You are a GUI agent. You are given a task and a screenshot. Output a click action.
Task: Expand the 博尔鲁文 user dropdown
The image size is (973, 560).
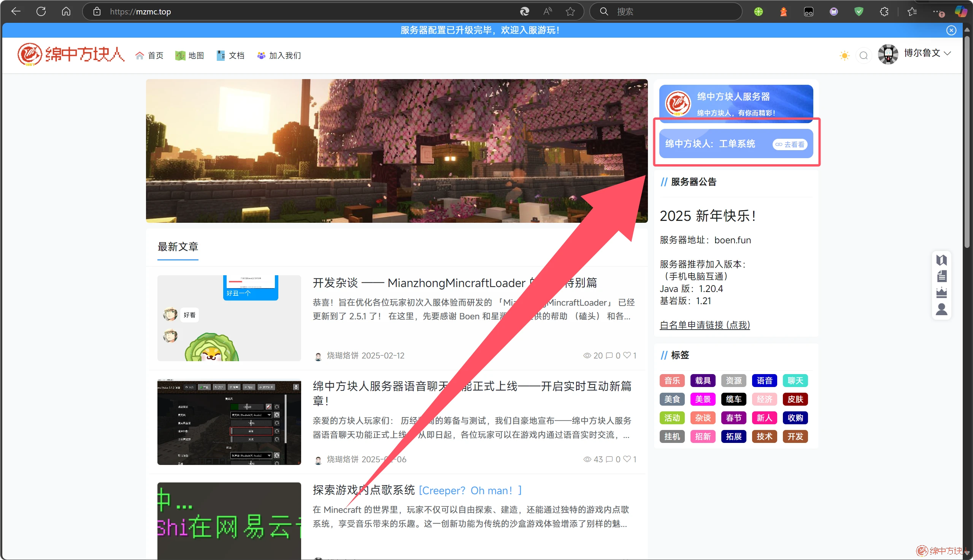(x=927, y=53)
